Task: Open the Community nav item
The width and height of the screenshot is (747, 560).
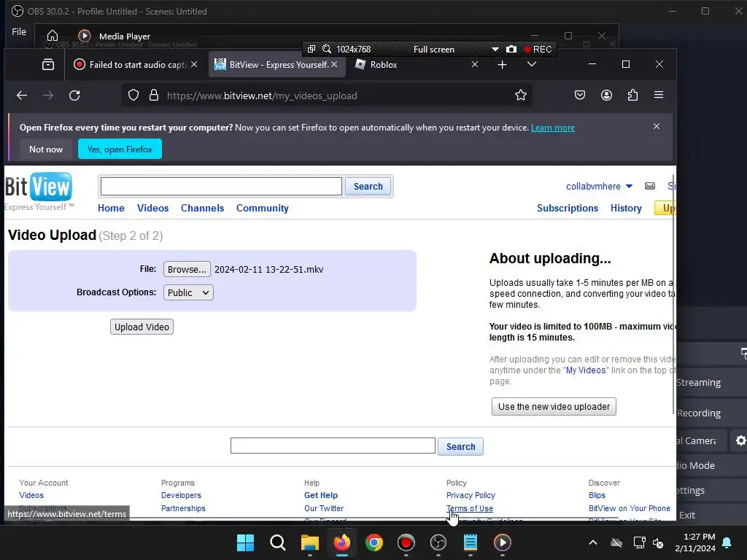Action: [263, 208]
